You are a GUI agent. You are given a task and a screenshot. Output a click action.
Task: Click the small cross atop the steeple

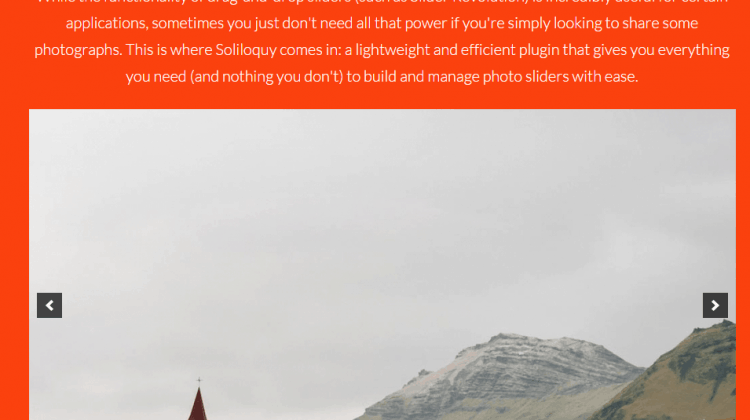[199, 381]
